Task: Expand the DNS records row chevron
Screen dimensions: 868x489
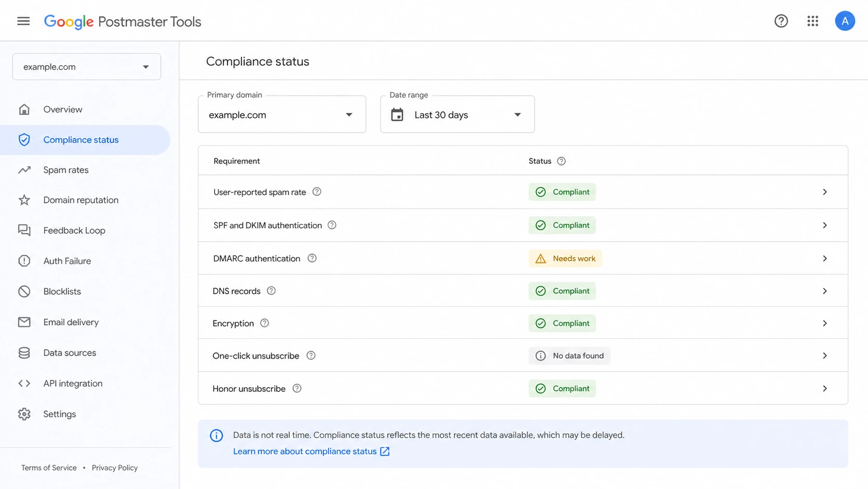Action: tap(825, 291)
